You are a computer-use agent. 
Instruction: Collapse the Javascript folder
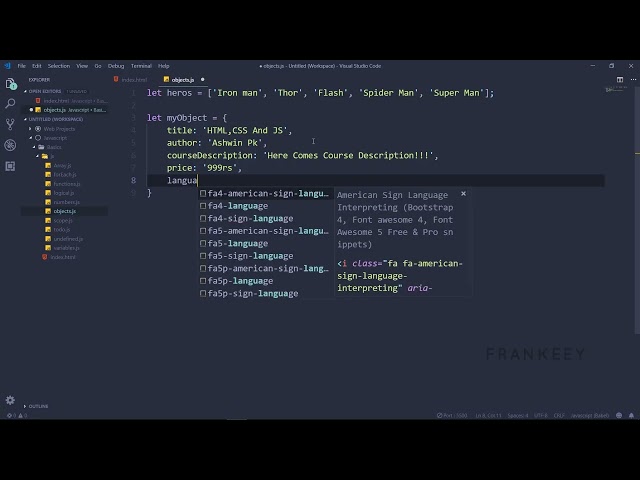pos(30,138)
